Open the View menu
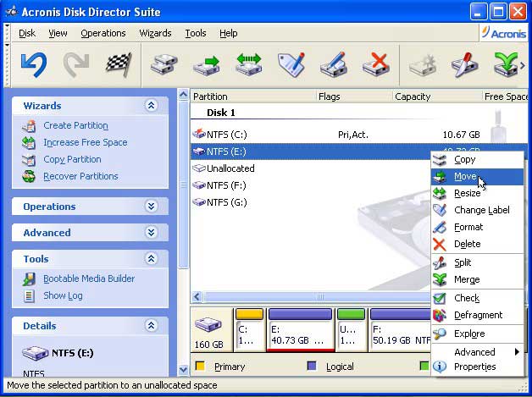This screenshot has width=532, height=397. click(x=58, y=33)
